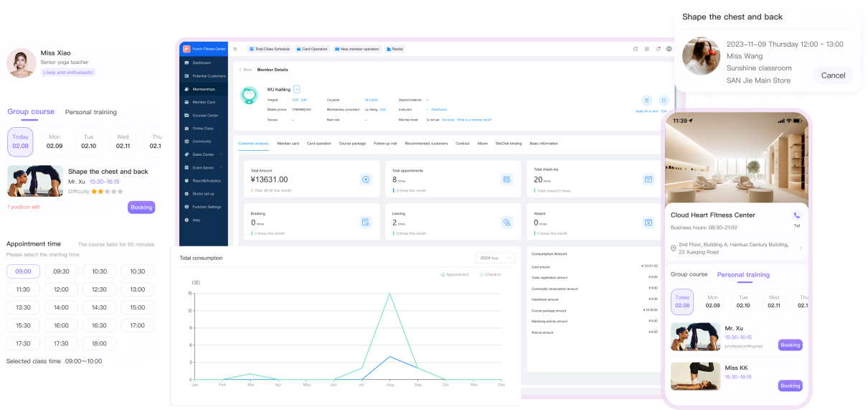The height and width of the screenshot is (410, 868).
Task: Click the notification bell icon in dashboard header
Action: [x=658, y=49]
